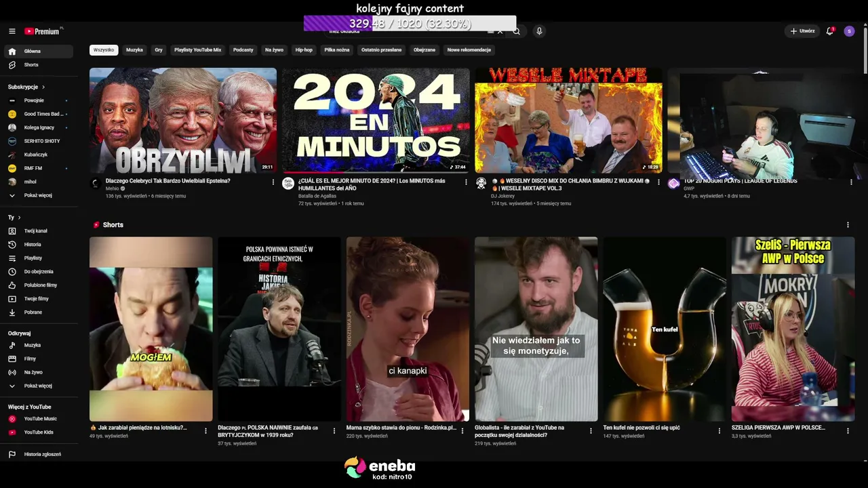Open the Globalista short title link
868x488 pixels.
[x=519, y=431]
